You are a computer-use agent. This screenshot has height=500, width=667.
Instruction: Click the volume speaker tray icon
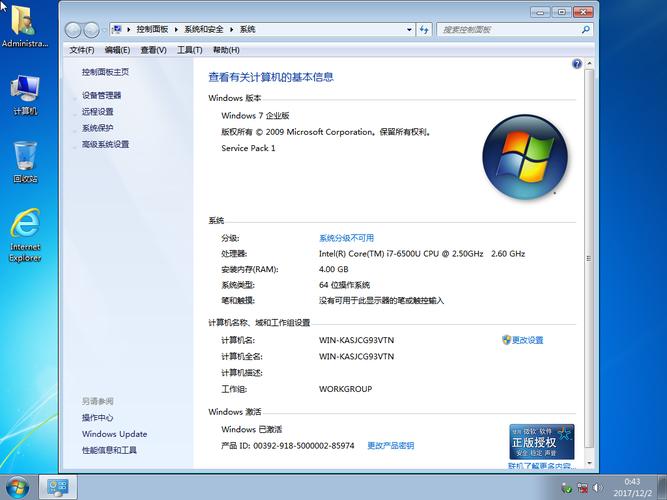click(598, 488)
